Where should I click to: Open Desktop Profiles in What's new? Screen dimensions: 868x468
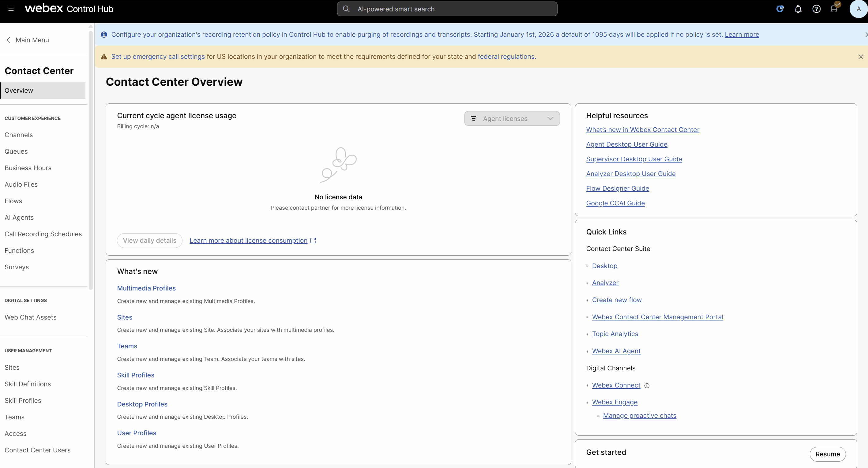pyautogui.click(x=142, y=404)
